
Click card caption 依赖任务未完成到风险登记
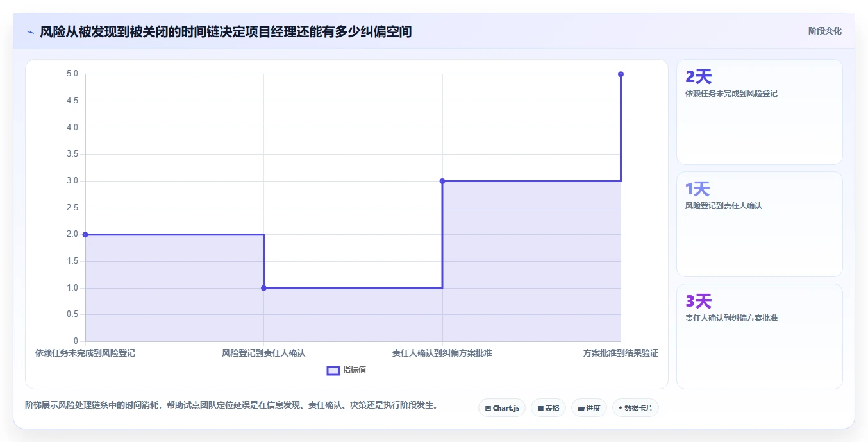pos(731,94)
